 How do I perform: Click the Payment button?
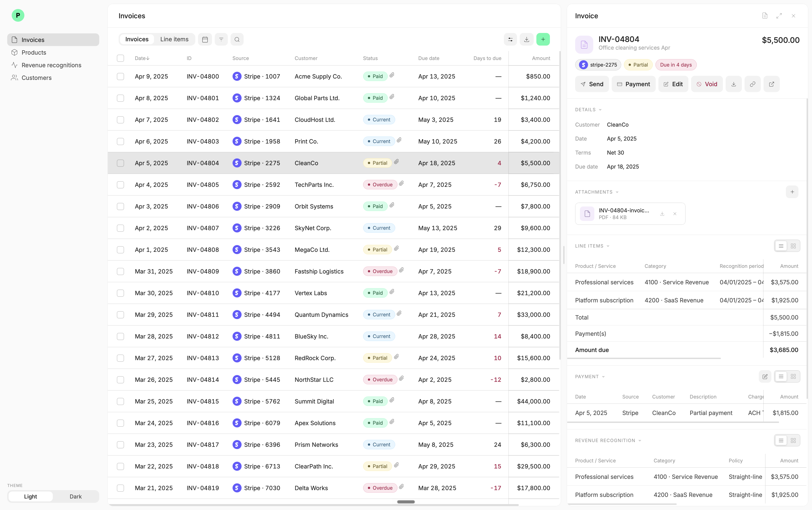point(633,84)
